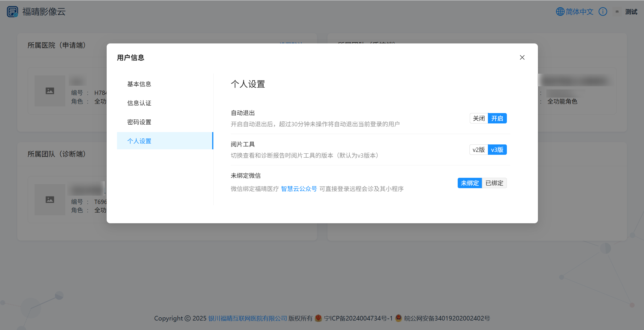Close the 用户信息 dialog
The image size is (644, 330).
522,58
